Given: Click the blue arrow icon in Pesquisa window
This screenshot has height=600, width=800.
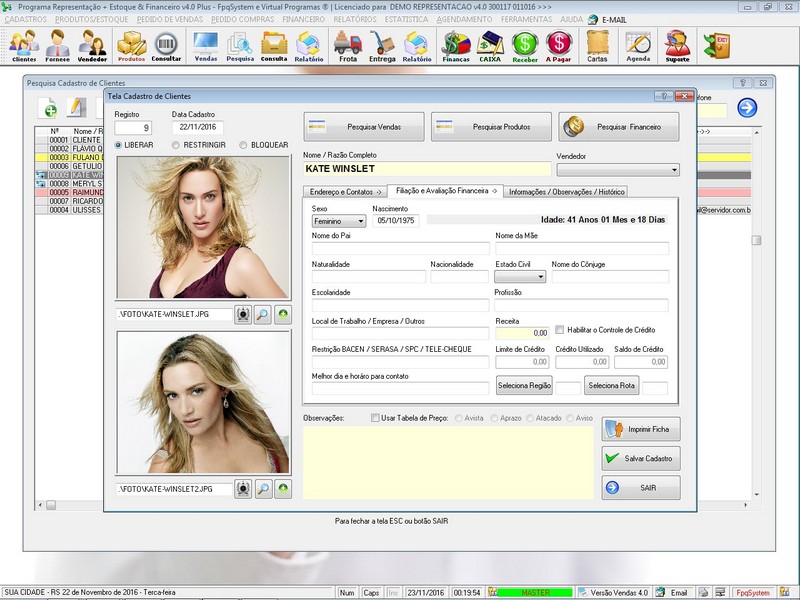Looking at the screenshot, I should 747,108.
